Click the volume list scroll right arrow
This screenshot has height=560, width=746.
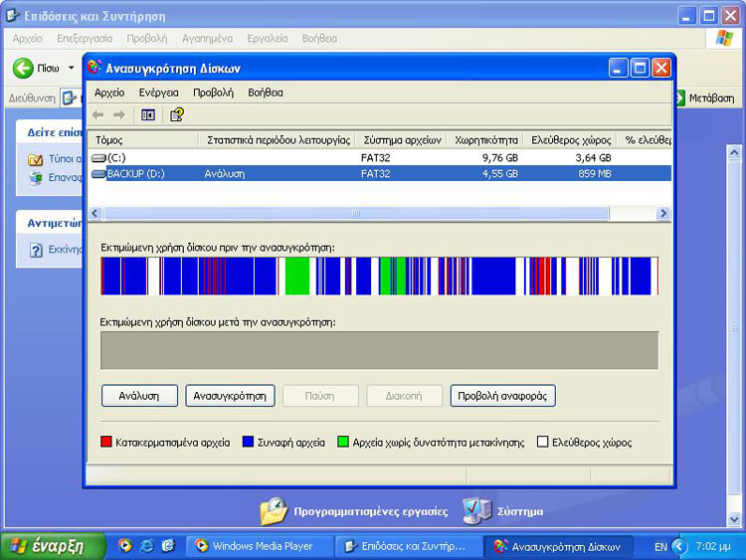(x=662, y=213)
